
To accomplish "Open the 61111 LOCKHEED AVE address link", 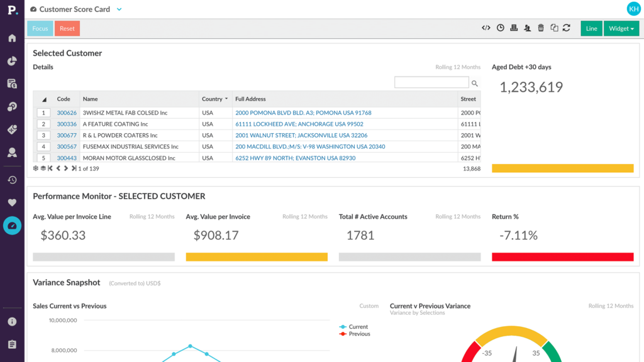I will point(299,124).
